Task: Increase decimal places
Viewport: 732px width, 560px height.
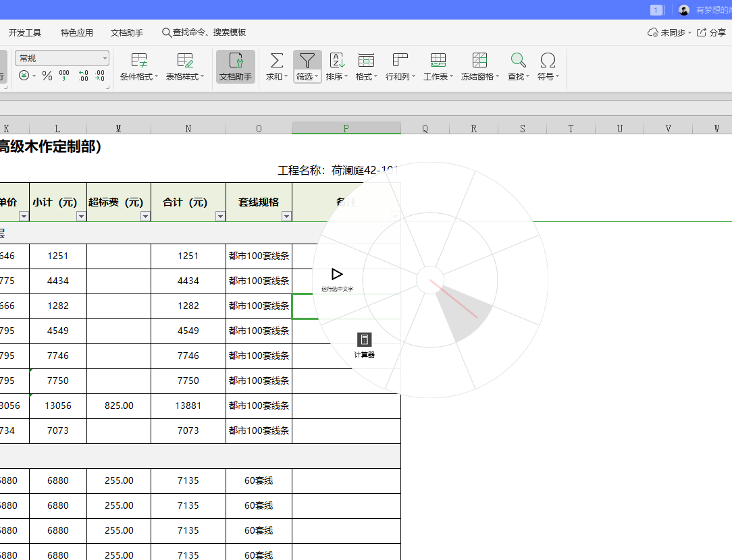Action: click(x=83, y=76)
